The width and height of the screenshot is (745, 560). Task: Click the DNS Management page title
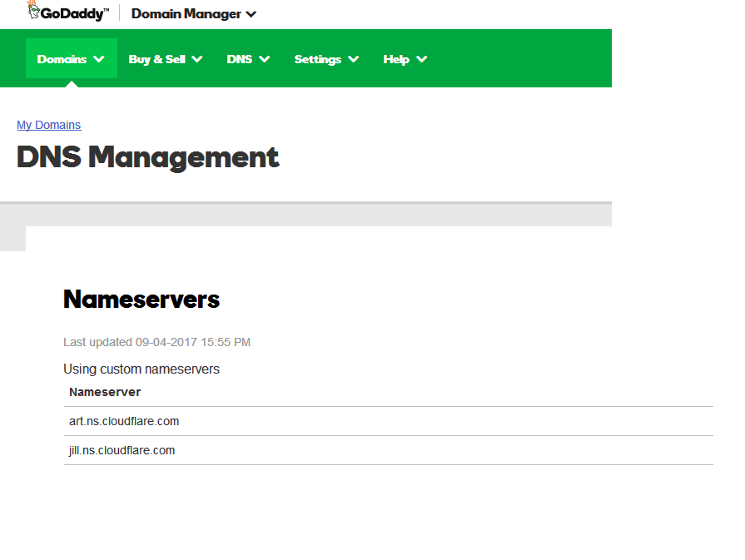coord(148,157)
